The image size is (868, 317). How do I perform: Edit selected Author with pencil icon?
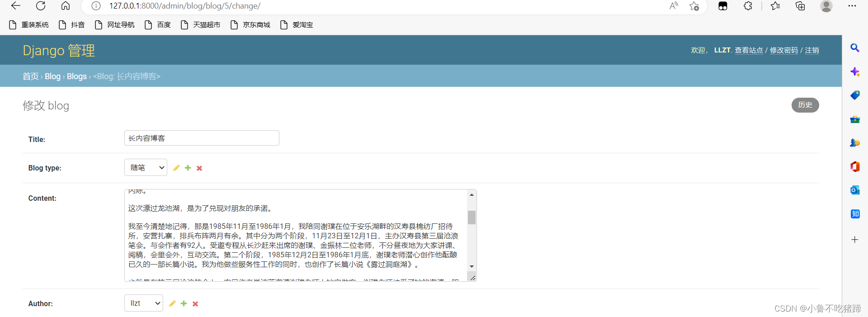pyautogui.click(x=172, y=303)
